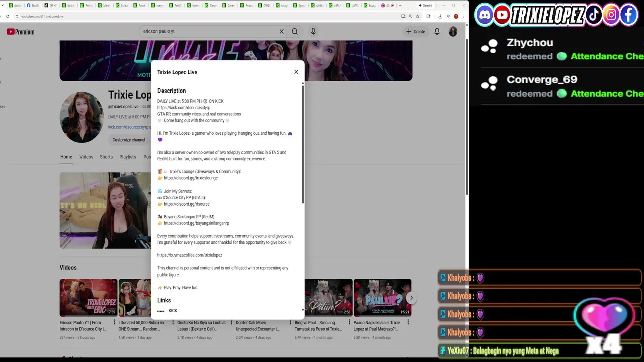Click the next arrow in Videos carousel

(x=411, y=298)
